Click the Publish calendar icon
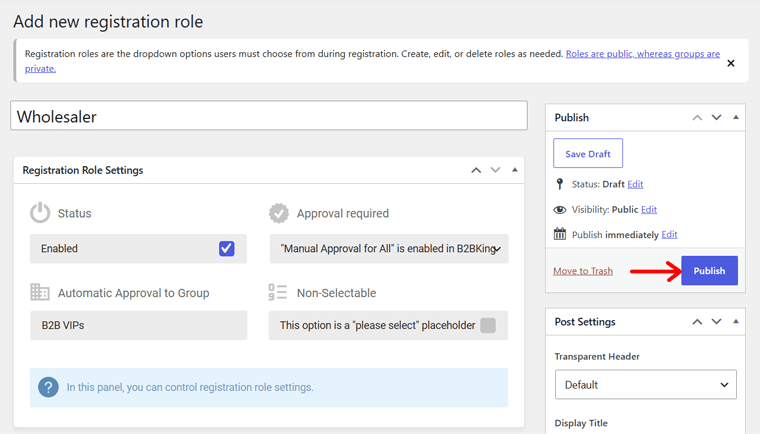Image resolution: width=760 pixels, height=434 pixels. pyautogui.click(x=560, y=234)
